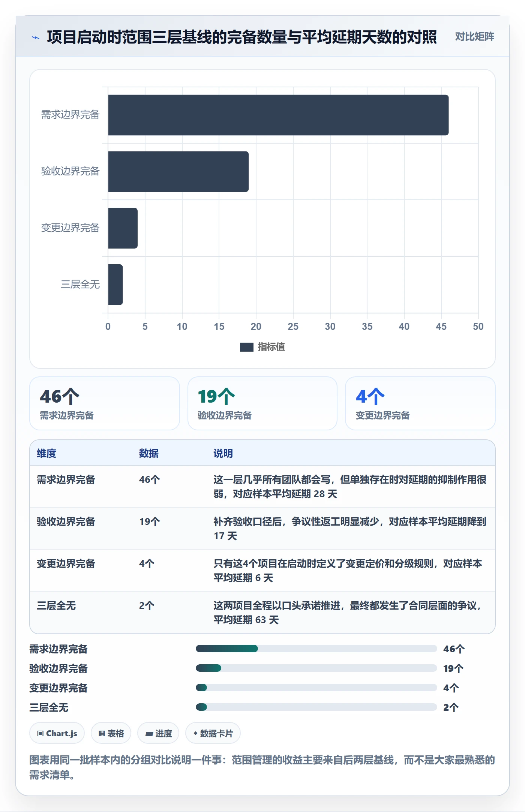Click the 对比矩阵 label in header
Viewport: 525px width, 812px height.
tap(474, 37)
